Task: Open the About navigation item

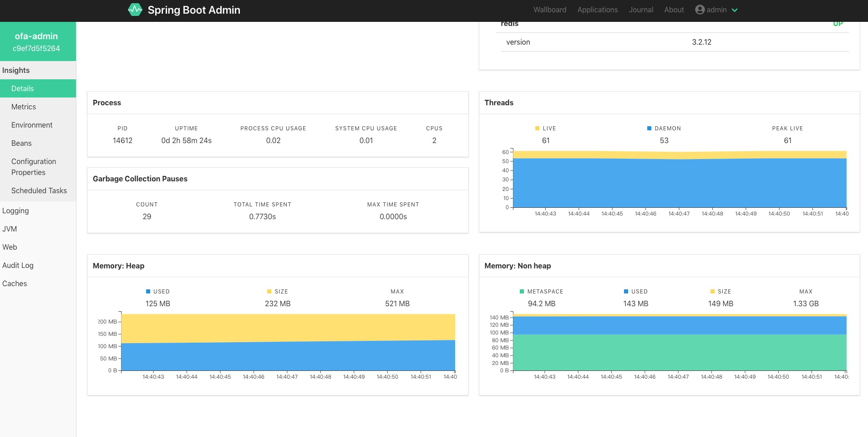Action: point(674,10)
